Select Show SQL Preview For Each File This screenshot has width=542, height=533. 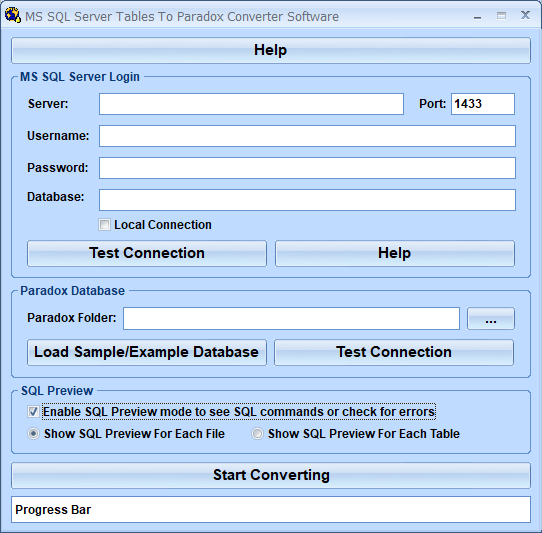34,433
